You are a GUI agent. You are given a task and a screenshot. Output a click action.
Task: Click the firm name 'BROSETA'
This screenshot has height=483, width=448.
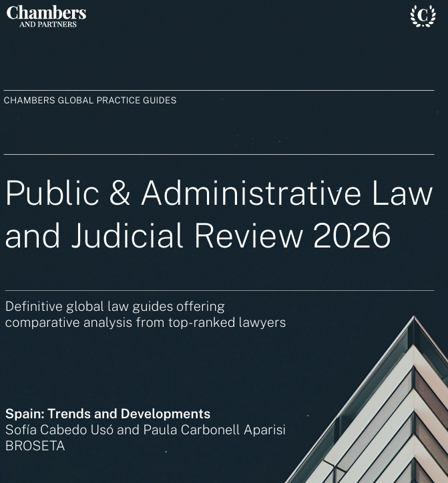pyautogui.click(x=35, y=446)
